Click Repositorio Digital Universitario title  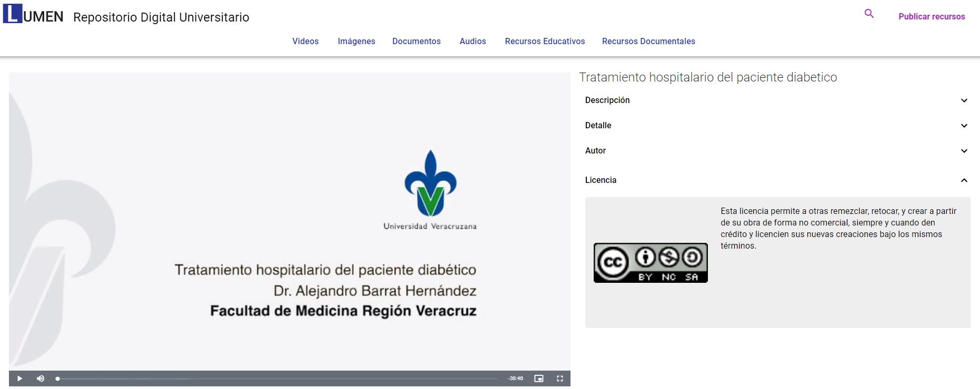pyautogui.click(x=161, y=17)
